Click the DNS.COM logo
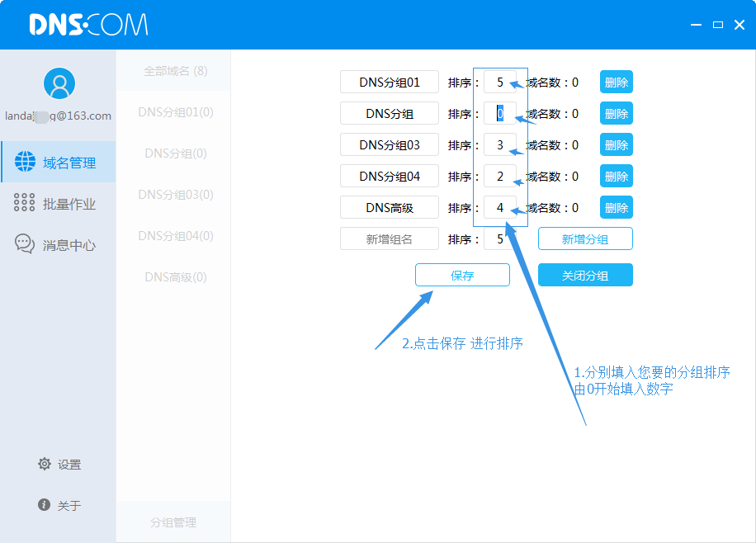This screenshot has height=543, width=756. [88, 25]
